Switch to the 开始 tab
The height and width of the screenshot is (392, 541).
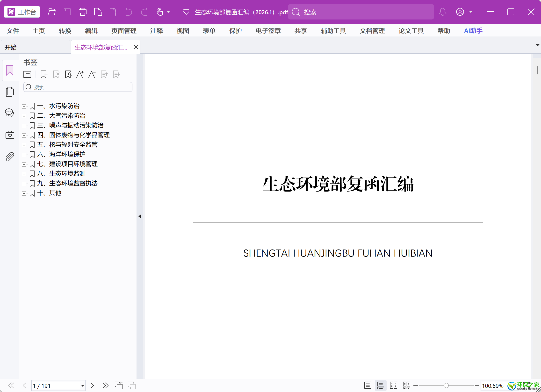click(x=35, y=47)
